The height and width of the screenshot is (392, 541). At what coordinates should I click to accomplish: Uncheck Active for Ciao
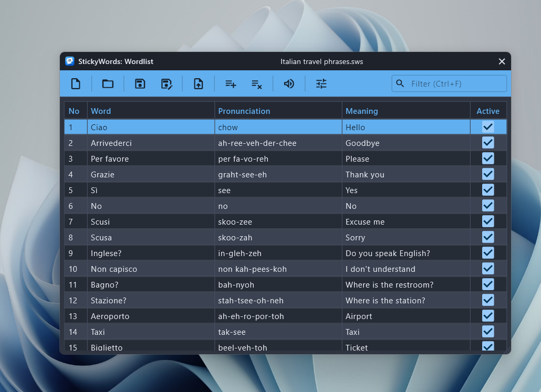488,127
